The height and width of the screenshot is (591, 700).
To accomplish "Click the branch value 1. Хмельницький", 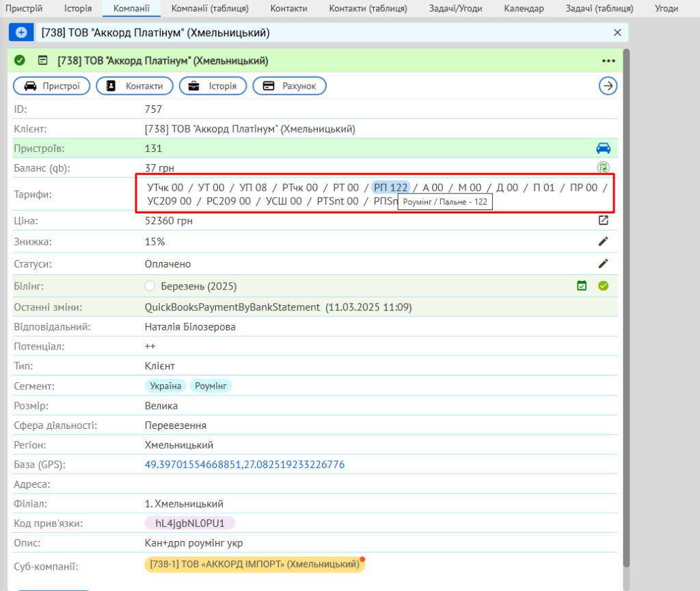I will tap(184, 504).
